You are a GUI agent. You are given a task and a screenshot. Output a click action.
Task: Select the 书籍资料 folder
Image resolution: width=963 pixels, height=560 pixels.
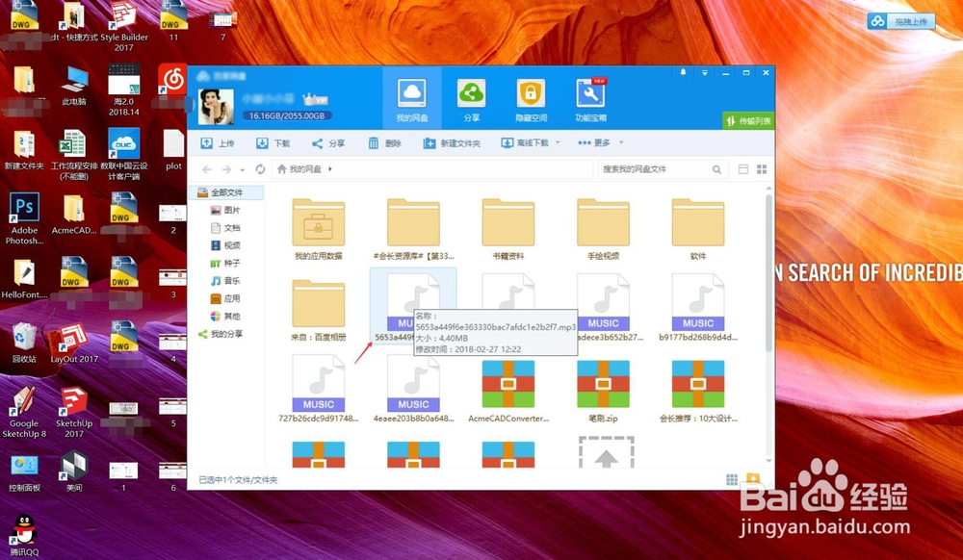point(508,229)
